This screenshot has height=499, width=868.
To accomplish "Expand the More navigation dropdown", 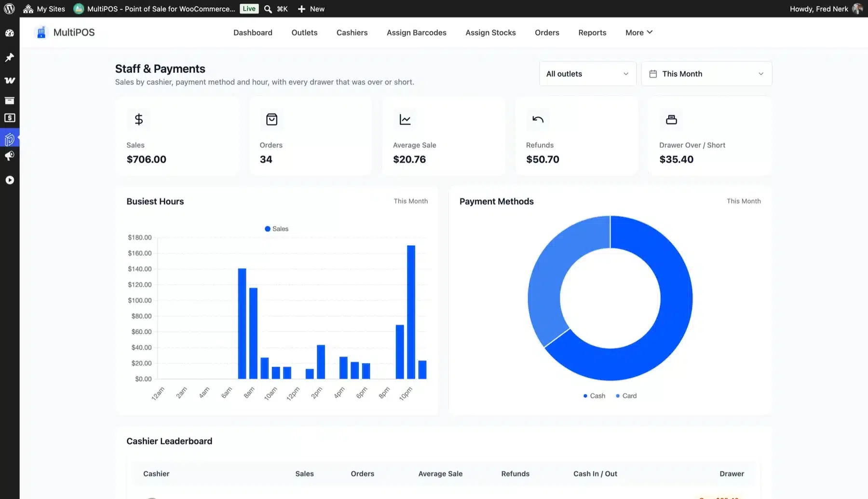I will [639, 32].
